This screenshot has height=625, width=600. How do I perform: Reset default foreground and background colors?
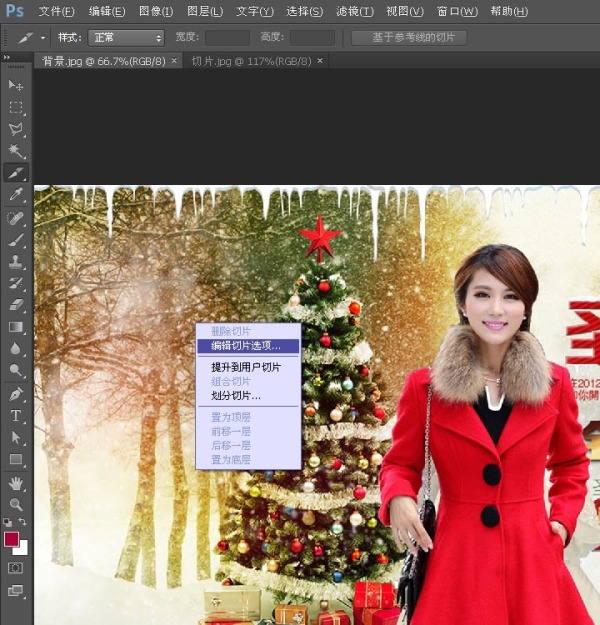(x=7, y=522)
